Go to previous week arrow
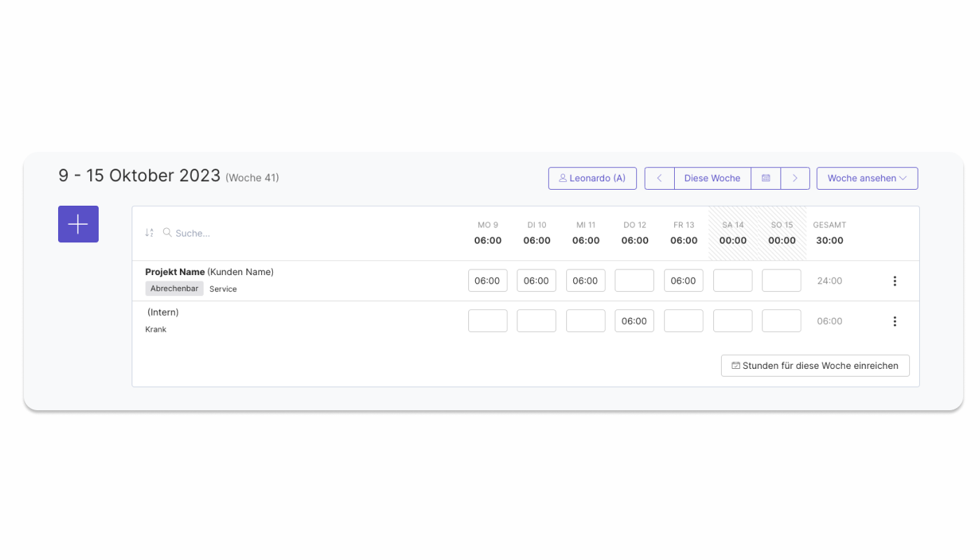 (x=659, y=178)
